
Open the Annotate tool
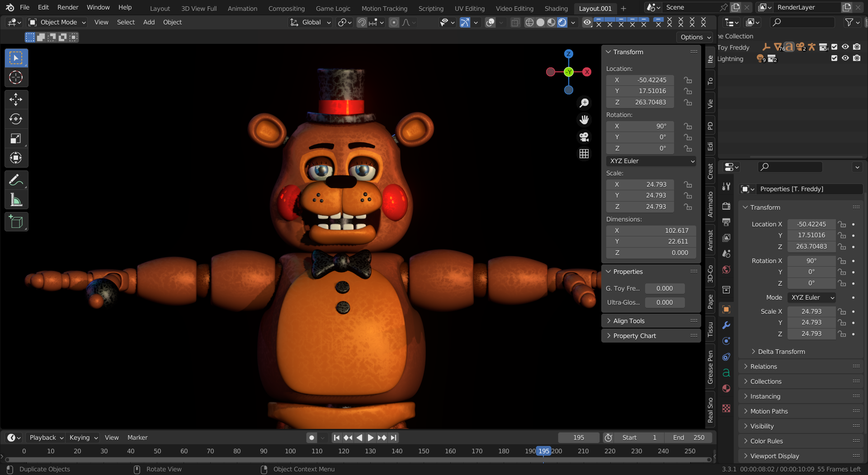pyautogui.click(x=16, y=180)
